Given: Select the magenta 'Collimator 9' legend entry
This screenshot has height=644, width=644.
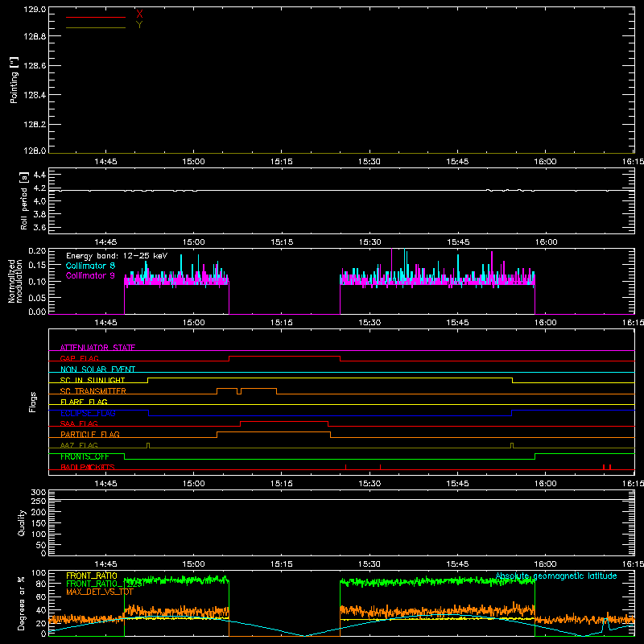Looking at the screenshot, I should 90,275.
